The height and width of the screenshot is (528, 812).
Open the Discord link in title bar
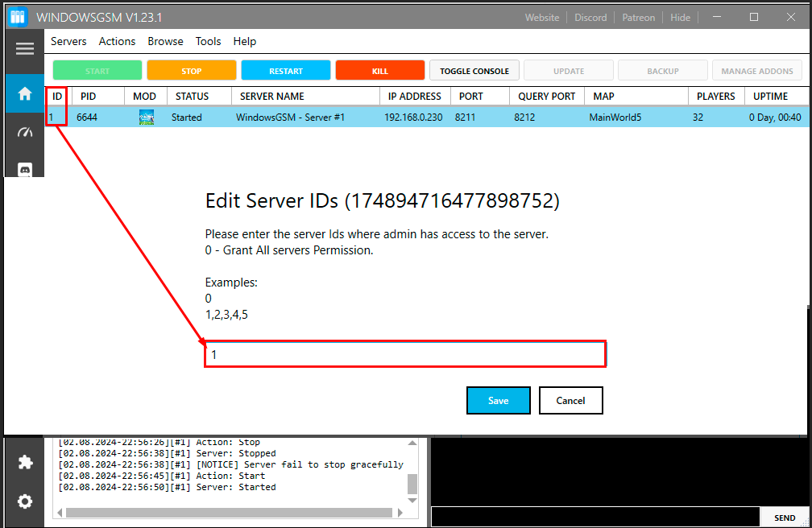(590, 18)
